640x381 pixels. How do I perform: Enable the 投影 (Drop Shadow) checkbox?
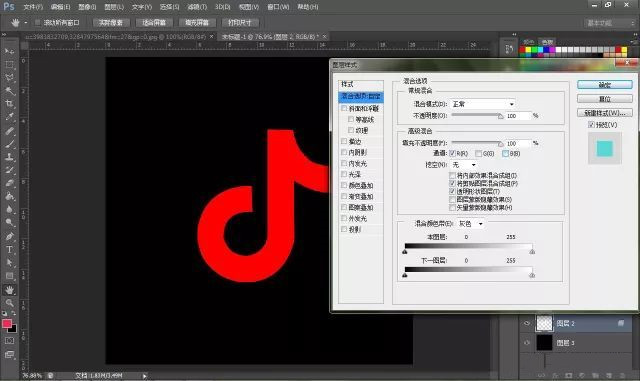[344, 229]
